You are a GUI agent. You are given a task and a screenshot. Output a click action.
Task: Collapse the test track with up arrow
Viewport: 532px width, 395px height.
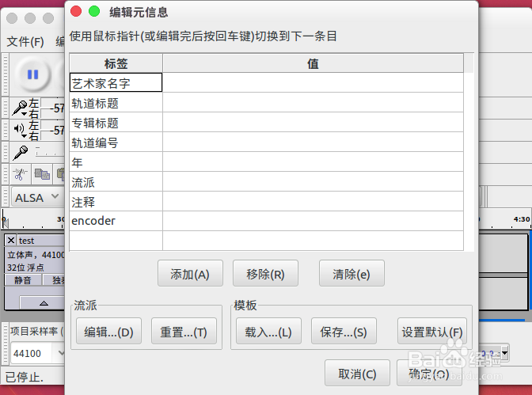pos(44,302)
